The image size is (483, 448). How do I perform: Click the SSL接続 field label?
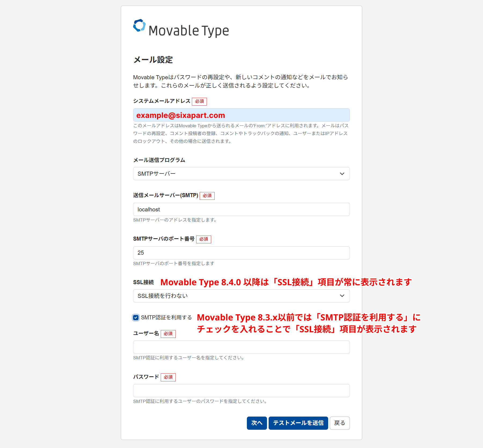tap(143, 282)
